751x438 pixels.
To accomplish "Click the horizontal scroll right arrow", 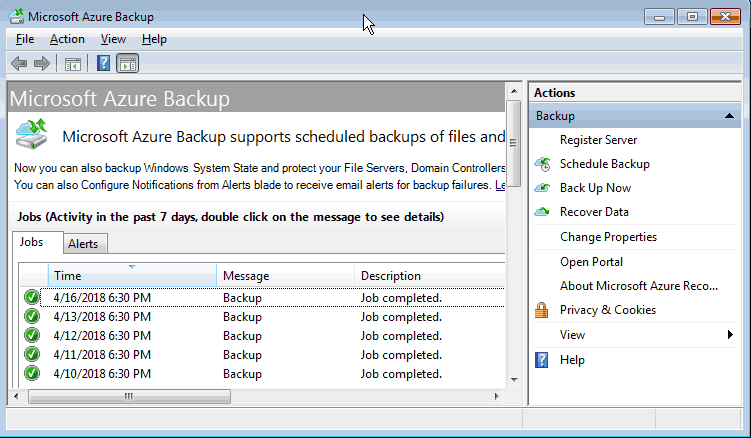I will [x=496, y=396].
